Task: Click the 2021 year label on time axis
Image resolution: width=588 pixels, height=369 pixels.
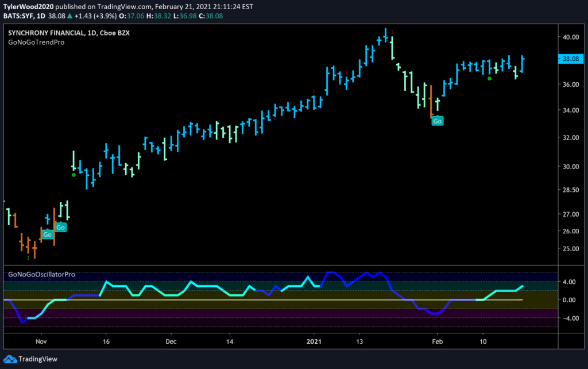Action: (x=314, y=341)
